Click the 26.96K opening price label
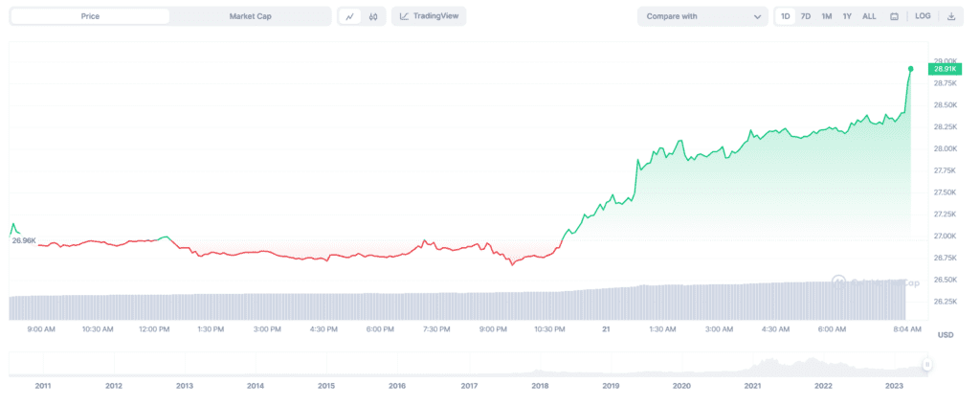The image size is (980, 406). tap(24, 240)
